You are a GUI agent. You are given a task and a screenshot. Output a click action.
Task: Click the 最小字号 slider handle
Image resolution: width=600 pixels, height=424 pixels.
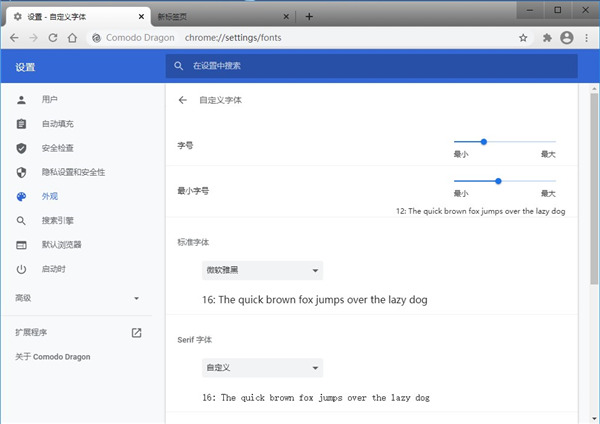point(498,181)
